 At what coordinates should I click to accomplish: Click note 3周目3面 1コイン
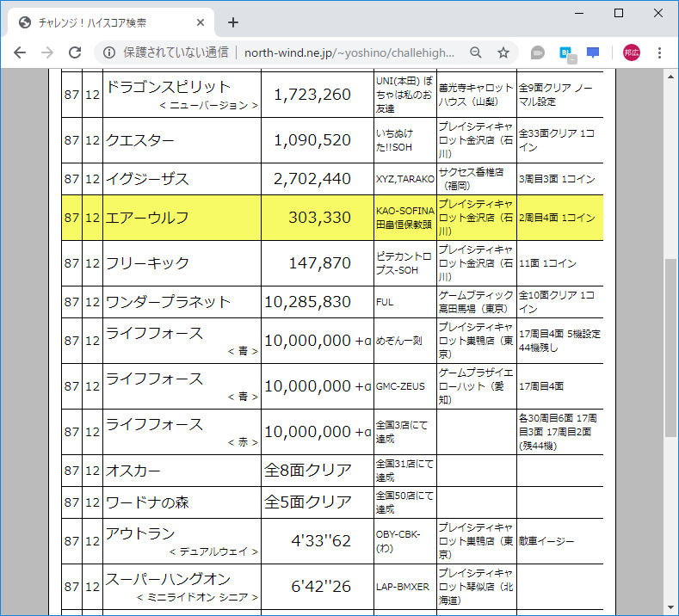[x=557, y=179]
